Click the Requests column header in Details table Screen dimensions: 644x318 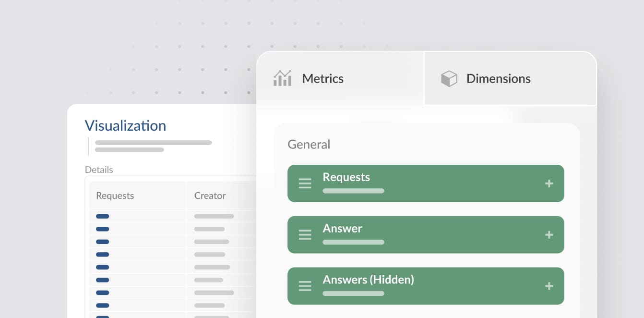pyautogui.click(x=115, y=196)
